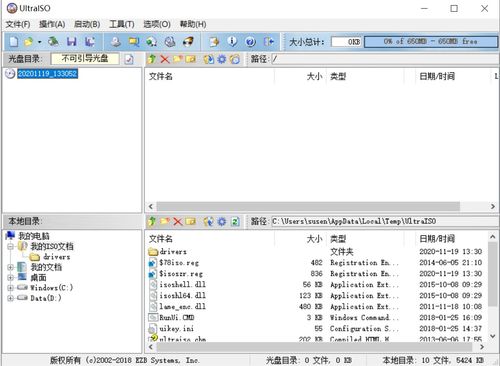The width and height of the screenshot is (500, 366).
Task: Click the 0% of 650MB capacity bar
Action: pyautogui.click(x=431, y=42)
